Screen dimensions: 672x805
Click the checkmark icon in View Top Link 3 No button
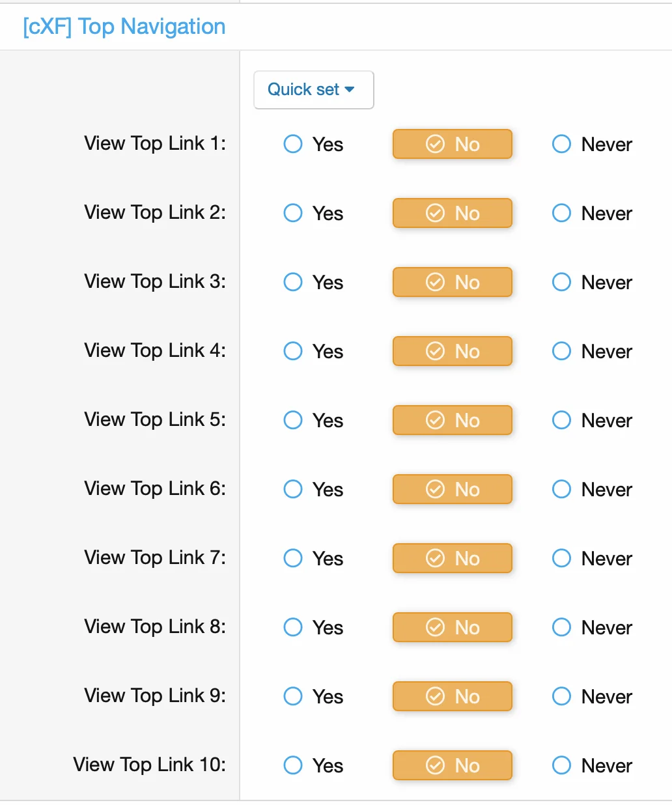pyautogui.click(x=436, y=282)
